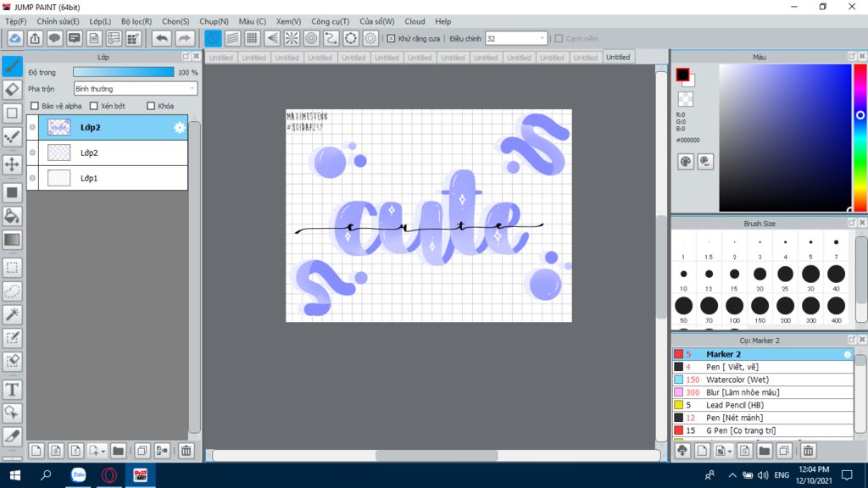Open the Cloud menu

(415, 21)
